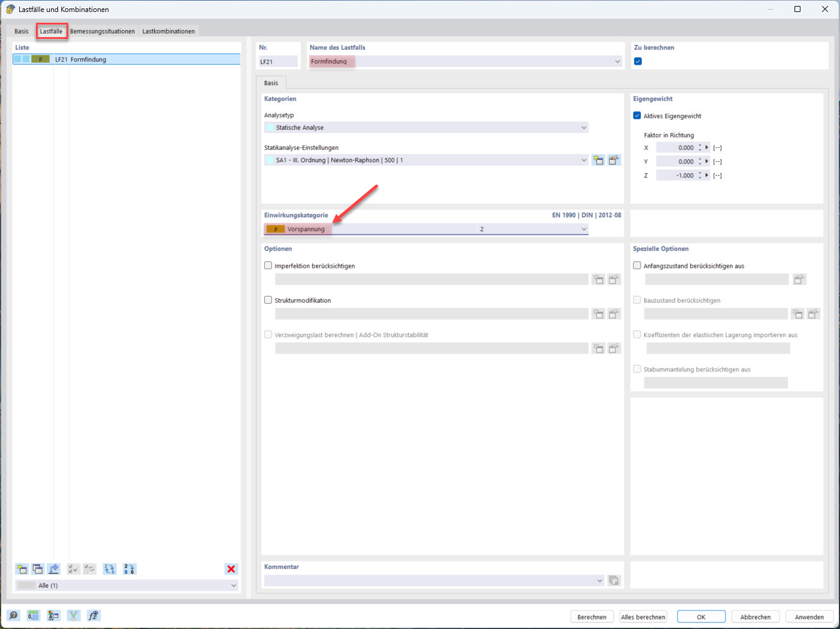Screen dimensions: 840x629
Task: Tick Verzweigungslast berechnen checkbox
Action: click(x=268, y=335)
